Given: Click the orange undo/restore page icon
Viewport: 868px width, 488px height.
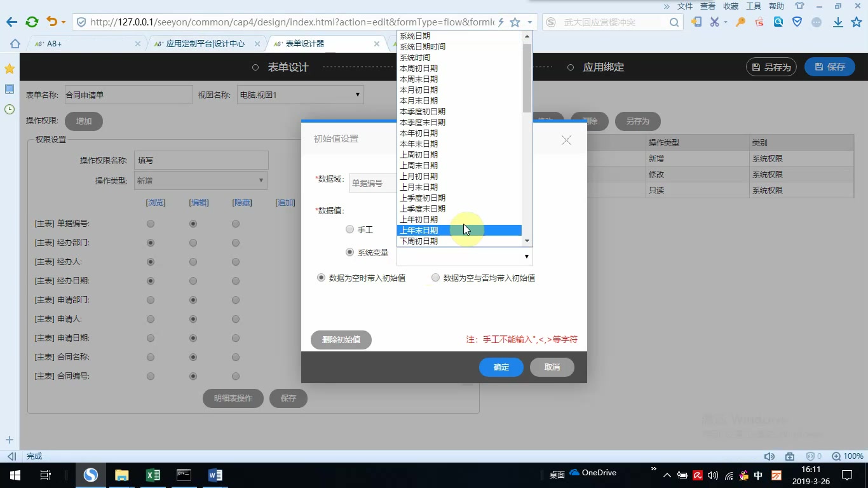Looking at the screenshot, I should point(52,22).
